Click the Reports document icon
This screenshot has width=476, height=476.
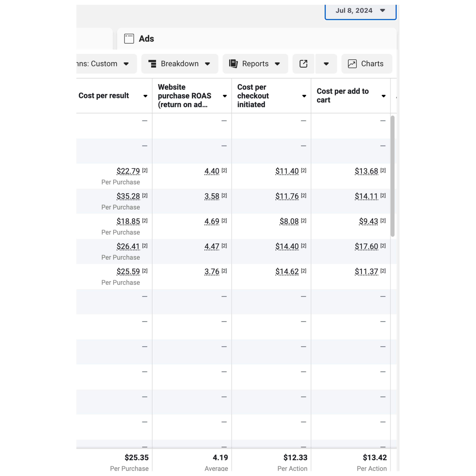tap(233, 64)
